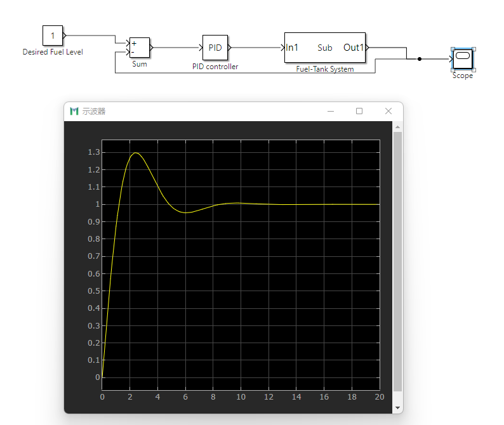Select the PID controller block
Viewport: 504px width, 425px height.
[215, 48]
